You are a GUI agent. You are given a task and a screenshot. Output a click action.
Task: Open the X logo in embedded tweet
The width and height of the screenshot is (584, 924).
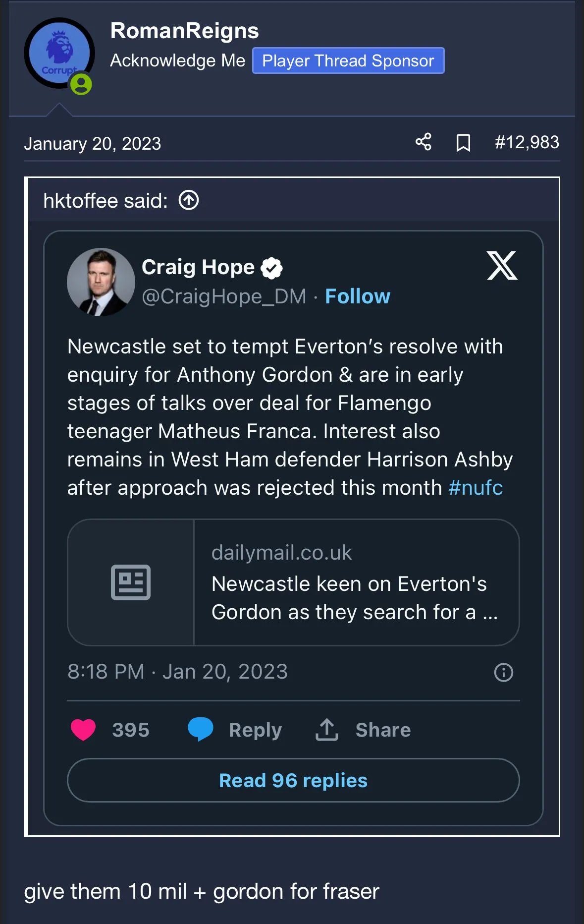point(502,266)
